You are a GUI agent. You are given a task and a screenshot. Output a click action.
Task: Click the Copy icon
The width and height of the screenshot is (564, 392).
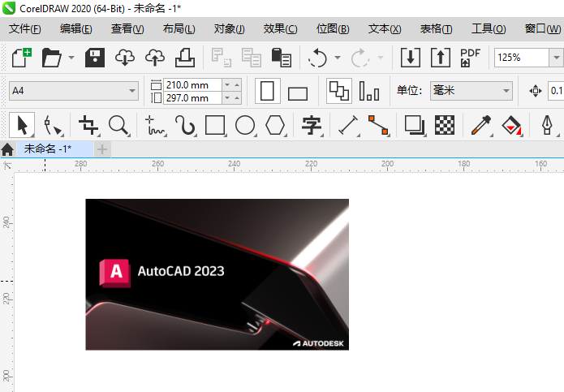251,58
